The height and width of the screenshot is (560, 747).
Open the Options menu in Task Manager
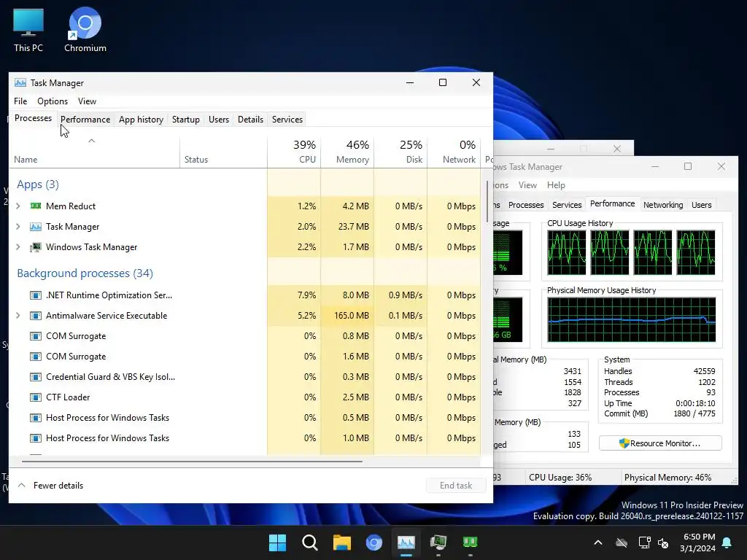[53, 101]
